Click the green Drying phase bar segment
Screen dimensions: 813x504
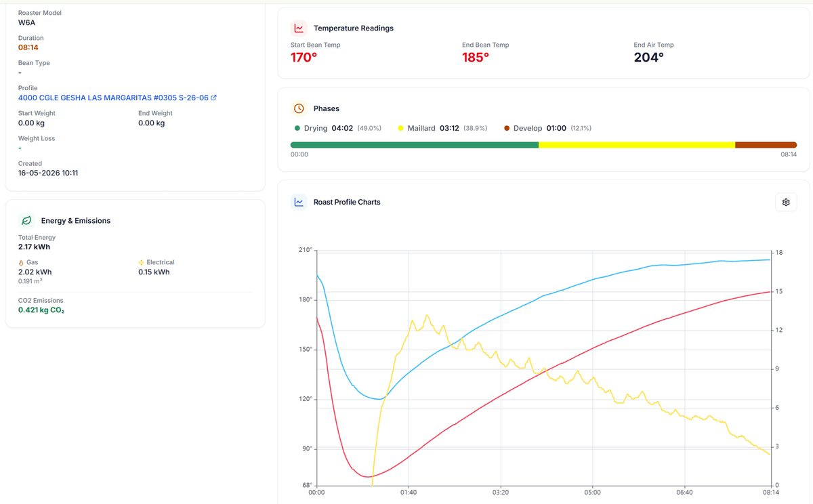pos(415,145)
